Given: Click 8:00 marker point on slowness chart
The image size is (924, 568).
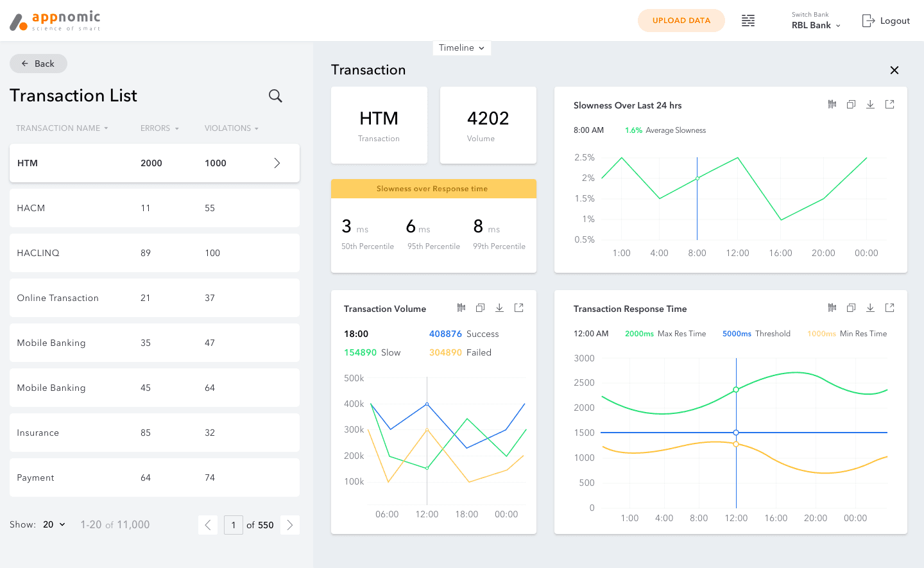Looking at the screenshot, I should pos(697,178).
